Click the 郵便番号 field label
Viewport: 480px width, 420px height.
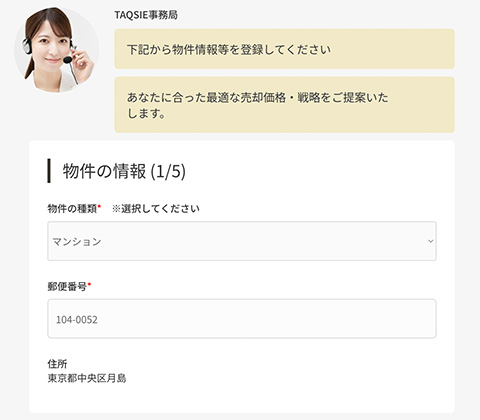(67, 286)
